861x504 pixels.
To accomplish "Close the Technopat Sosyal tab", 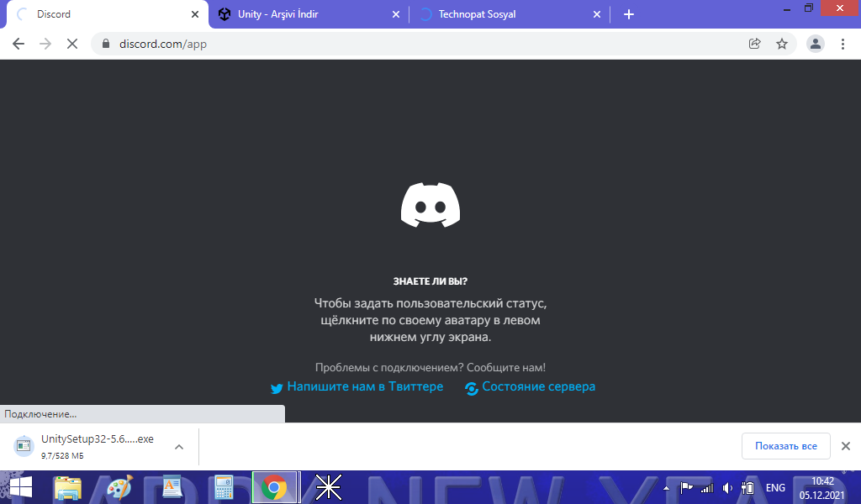I will tap(597, 14).
